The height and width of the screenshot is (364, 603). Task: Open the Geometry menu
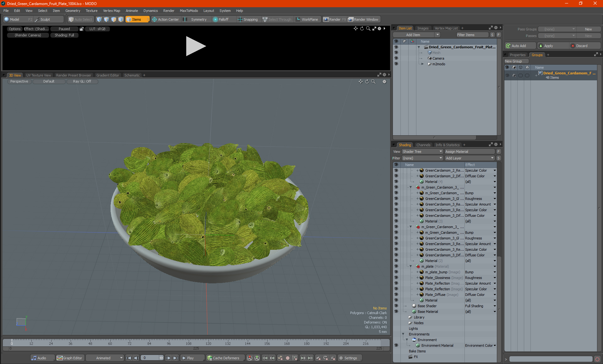[x=73, y=11]
